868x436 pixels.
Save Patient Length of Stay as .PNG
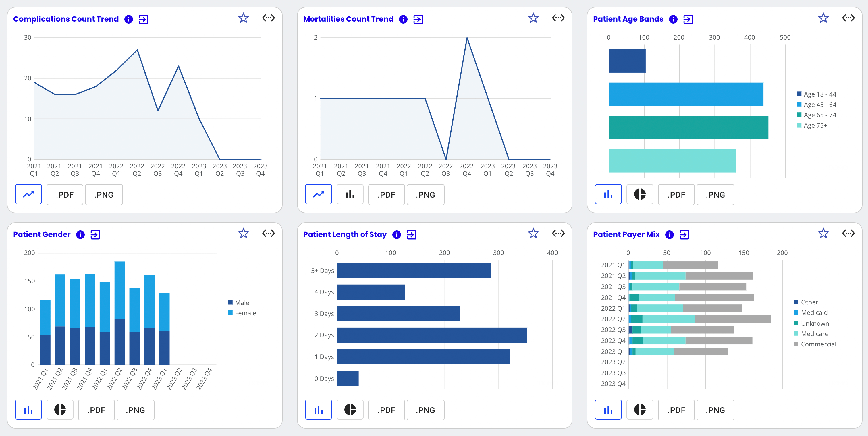tap(426, 410)
